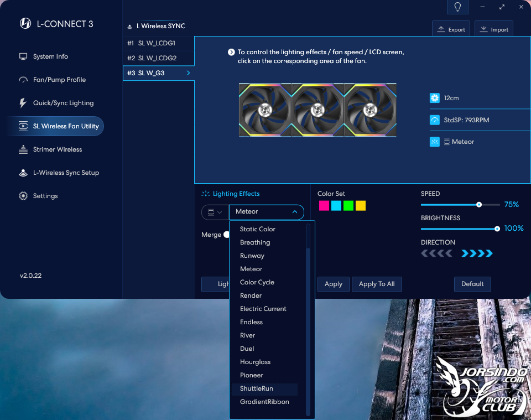531x420 pixels.
Task: Select device #1 SL W_LCDG1
Action: [159, 43]
